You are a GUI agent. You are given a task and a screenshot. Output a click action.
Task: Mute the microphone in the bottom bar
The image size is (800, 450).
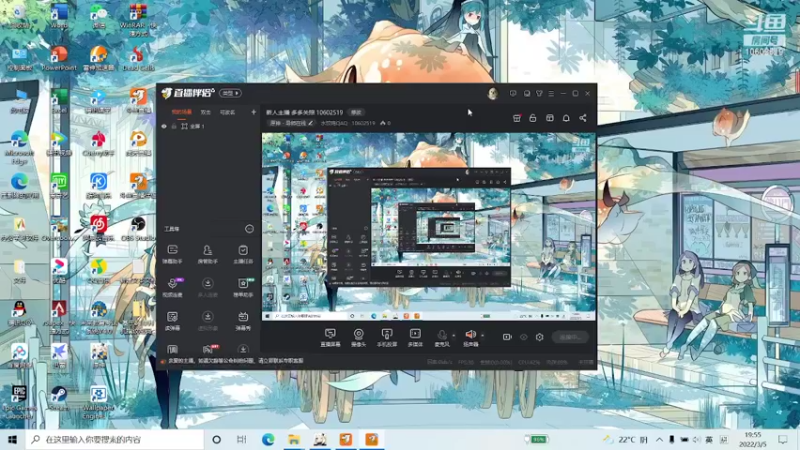442,337
